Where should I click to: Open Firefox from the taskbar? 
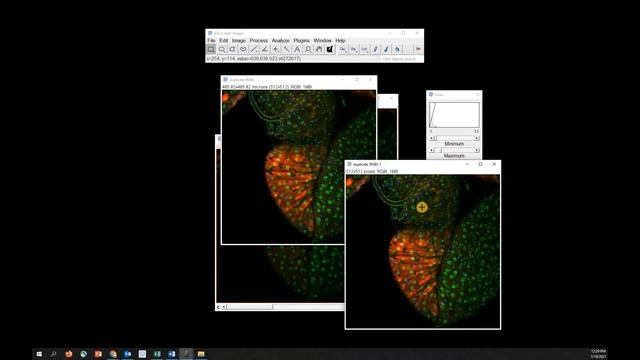point(69,354)
